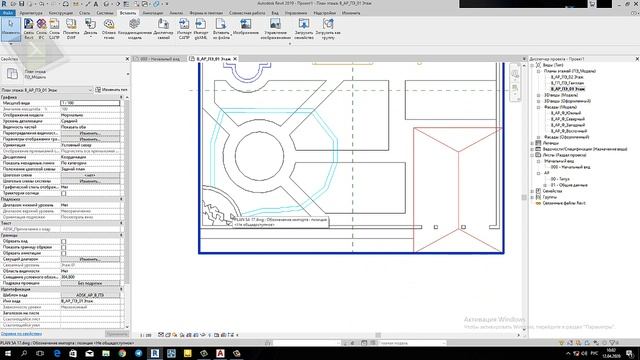Toggle Обрезать аннотации checkbox

[x=64, y=253]
